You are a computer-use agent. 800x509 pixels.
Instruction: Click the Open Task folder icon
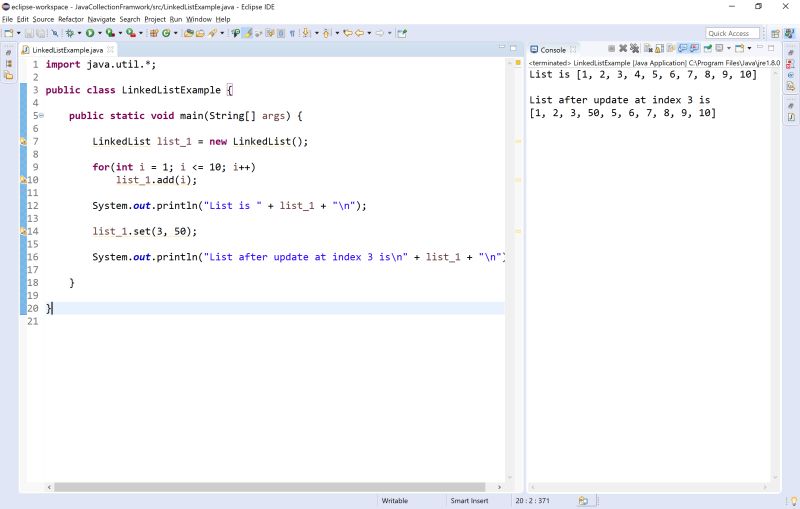200,33
